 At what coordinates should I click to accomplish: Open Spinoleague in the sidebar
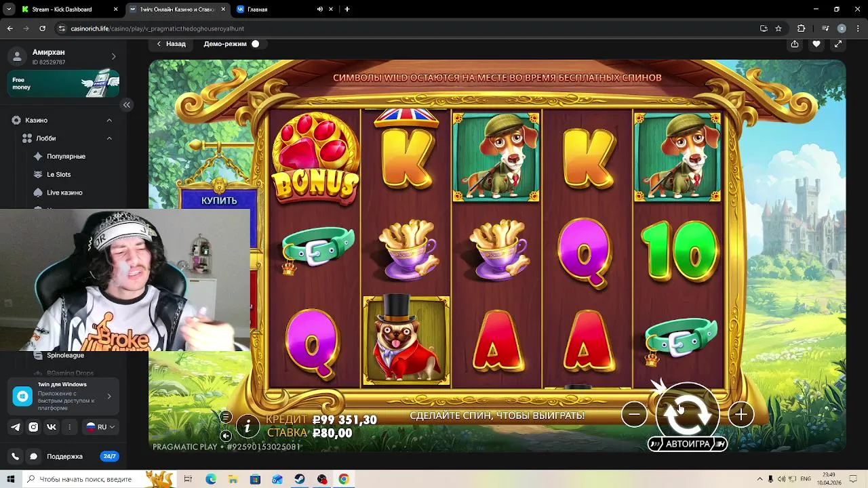point(65,355)
